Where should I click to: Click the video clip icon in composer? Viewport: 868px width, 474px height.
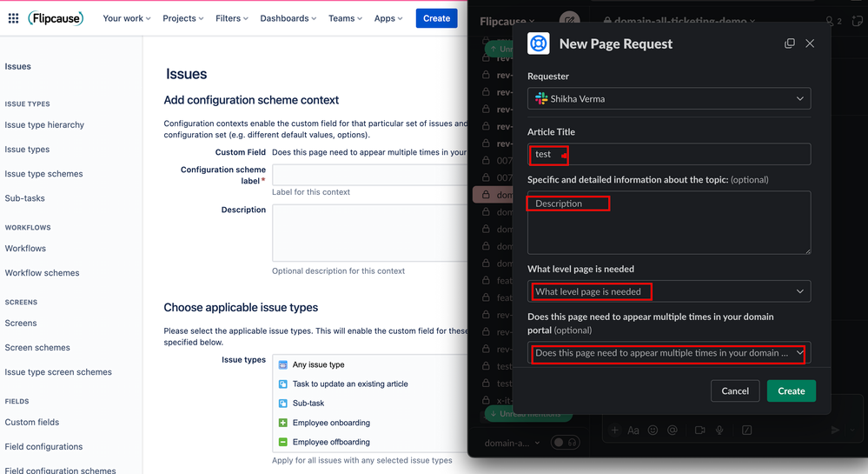[x=699, y=431]
